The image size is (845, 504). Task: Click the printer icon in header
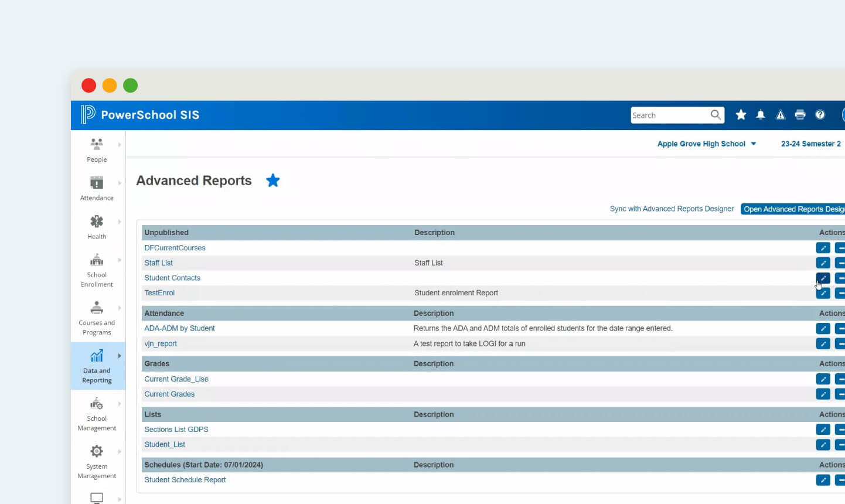800,115
